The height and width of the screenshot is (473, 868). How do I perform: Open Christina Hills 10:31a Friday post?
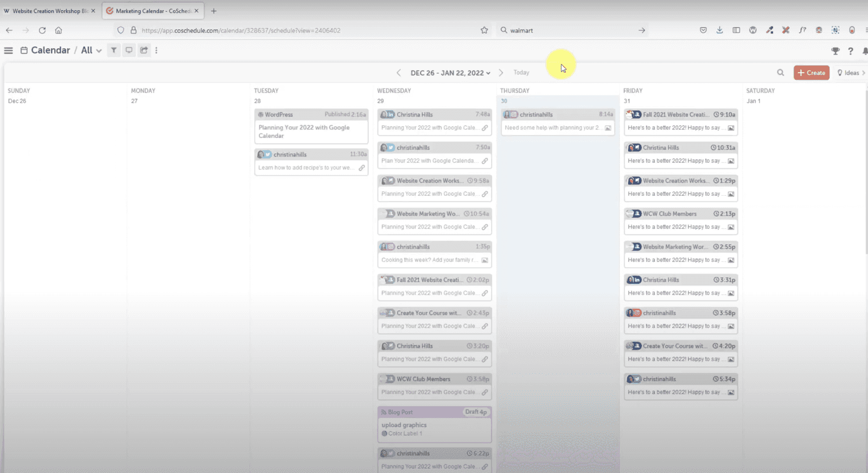[x=681, y=155]
